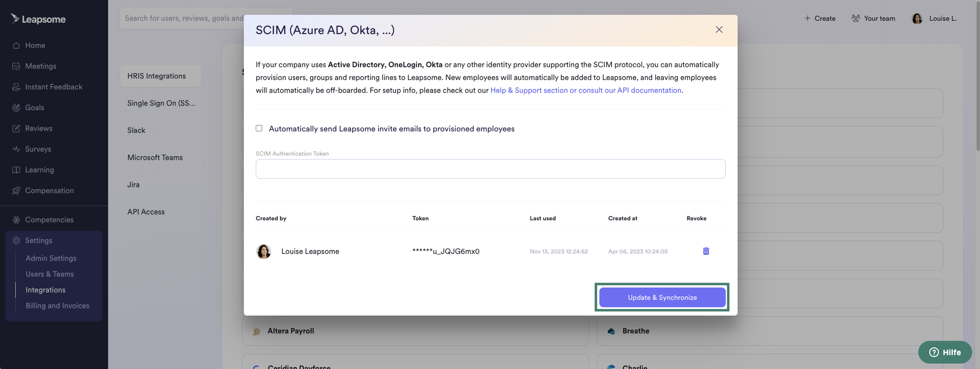Click the Settings gear icon
The image size is (980, 369).
pyautogui.click(x=16, y=241)
